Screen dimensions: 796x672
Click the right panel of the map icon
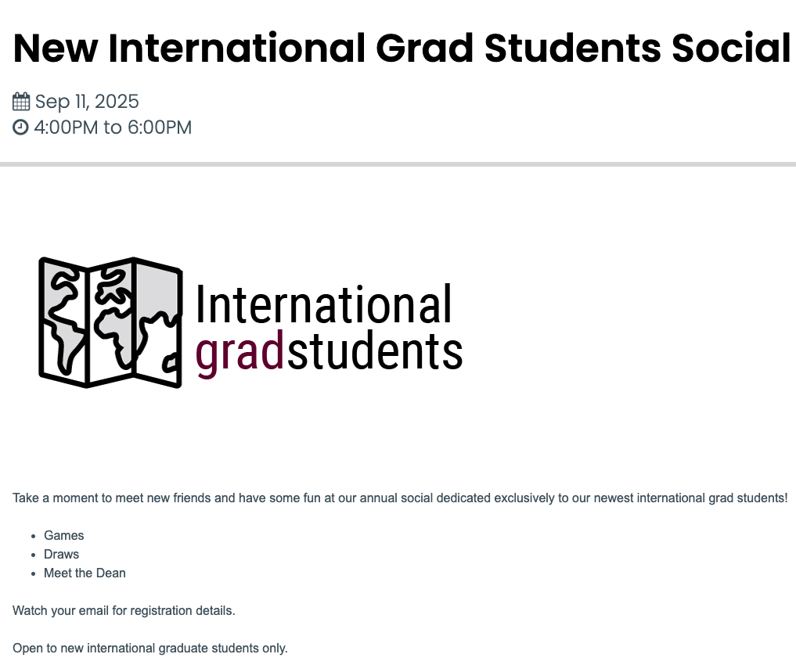click(158, 323)
